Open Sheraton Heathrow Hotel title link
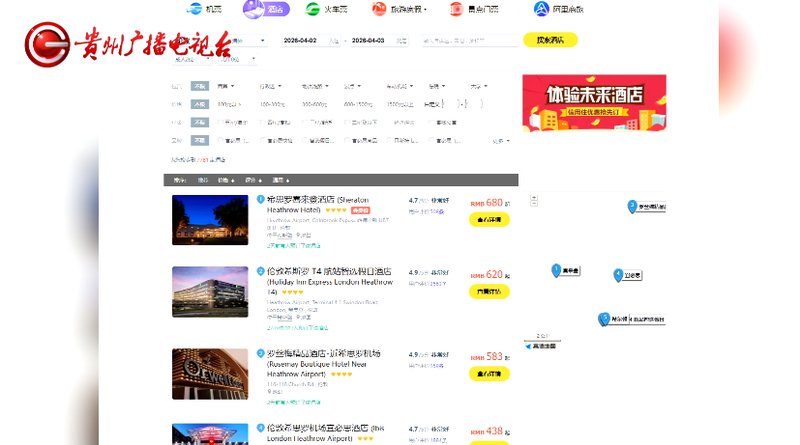Image resolution: width=800 pixels, height=445 pixels. [317, 205]
